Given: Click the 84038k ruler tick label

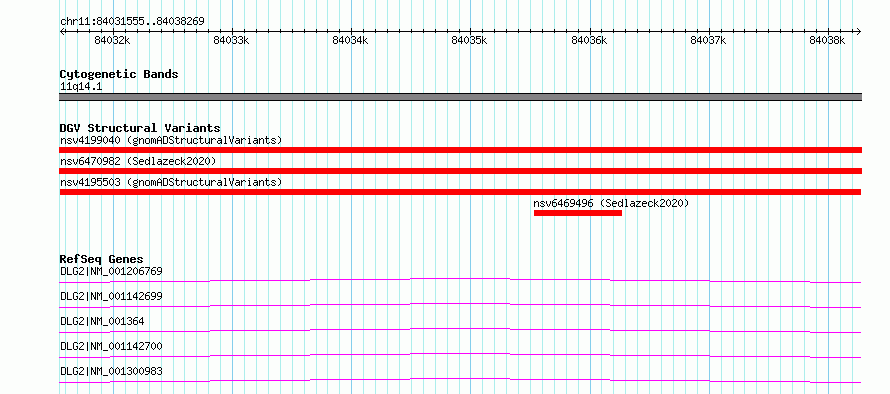Looking at the screenshot, I should (828, 40).
